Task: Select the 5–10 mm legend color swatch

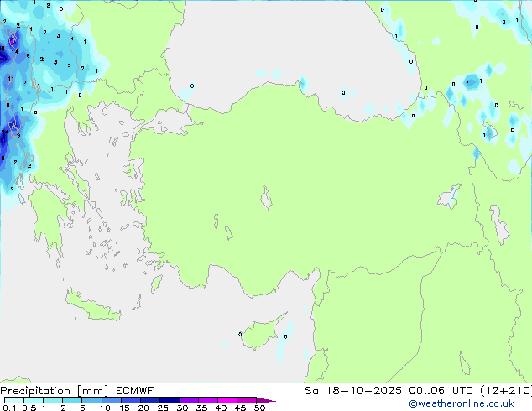Action: tap(91, 400)
